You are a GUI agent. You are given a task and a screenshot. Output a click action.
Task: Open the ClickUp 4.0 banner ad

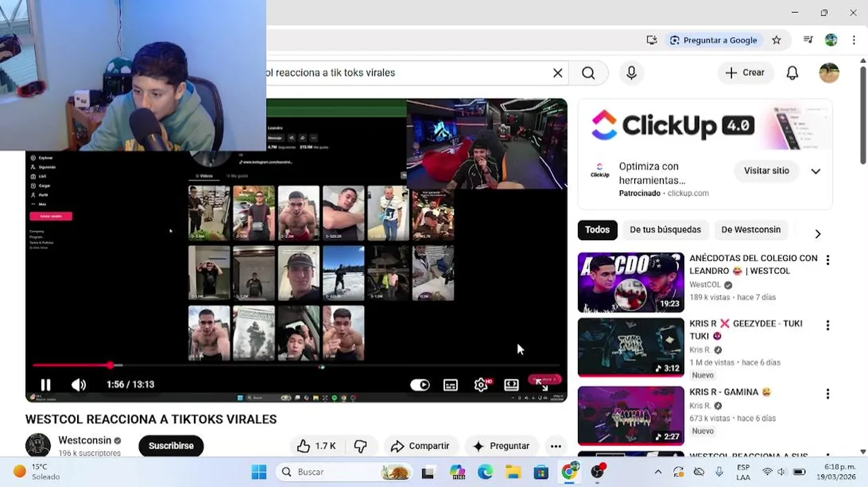(705, 126)
